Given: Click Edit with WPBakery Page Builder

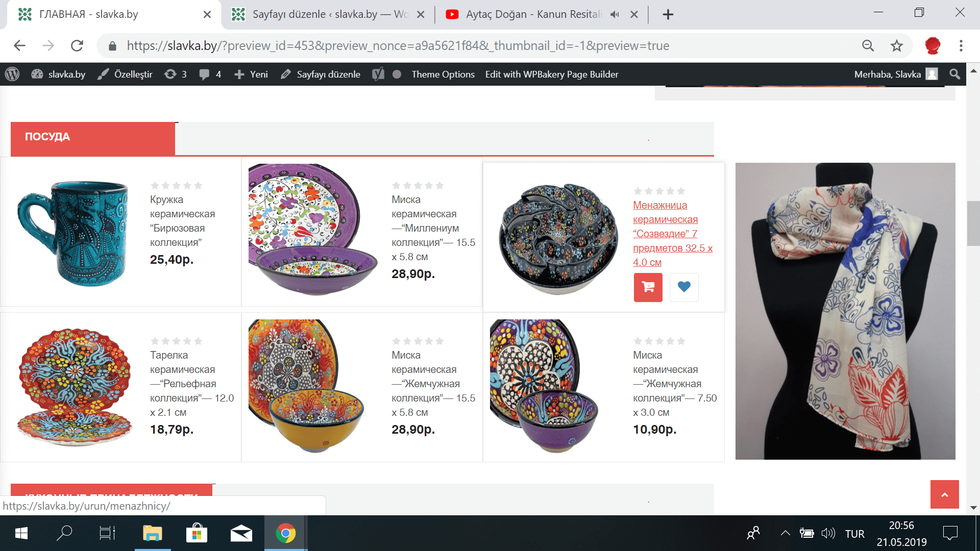Looking at the screenshot, I should click(552, 74).
